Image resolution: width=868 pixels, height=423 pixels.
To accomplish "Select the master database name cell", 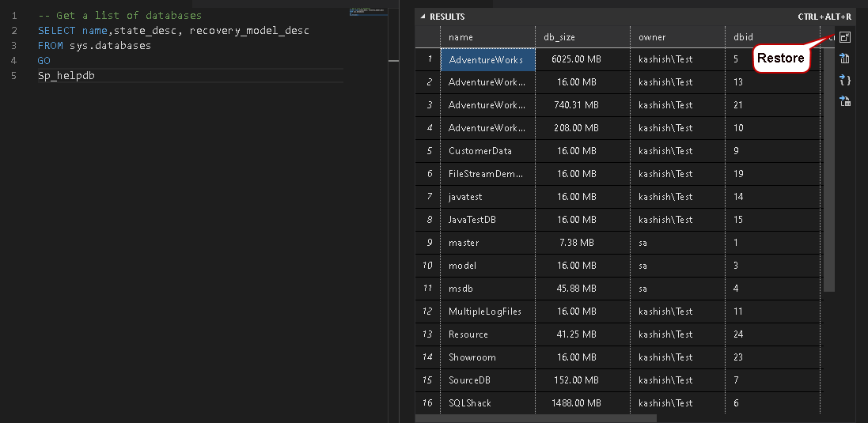I will pyautogui.click(x=487, y=243).
